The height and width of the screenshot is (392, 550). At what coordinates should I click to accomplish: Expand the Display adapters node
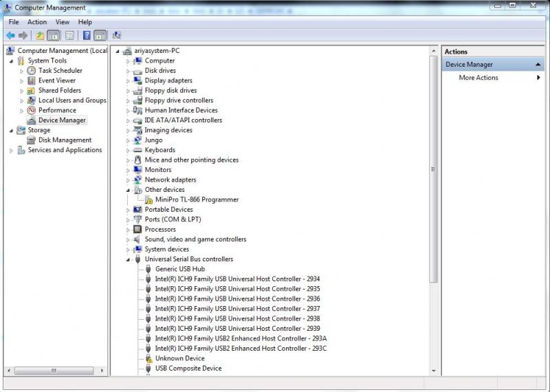(128, 80)
